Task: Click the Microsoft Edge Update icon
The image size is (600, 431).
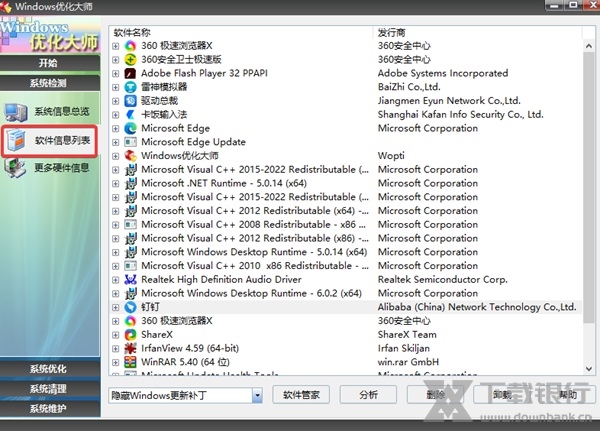Action: click(130, 142)
